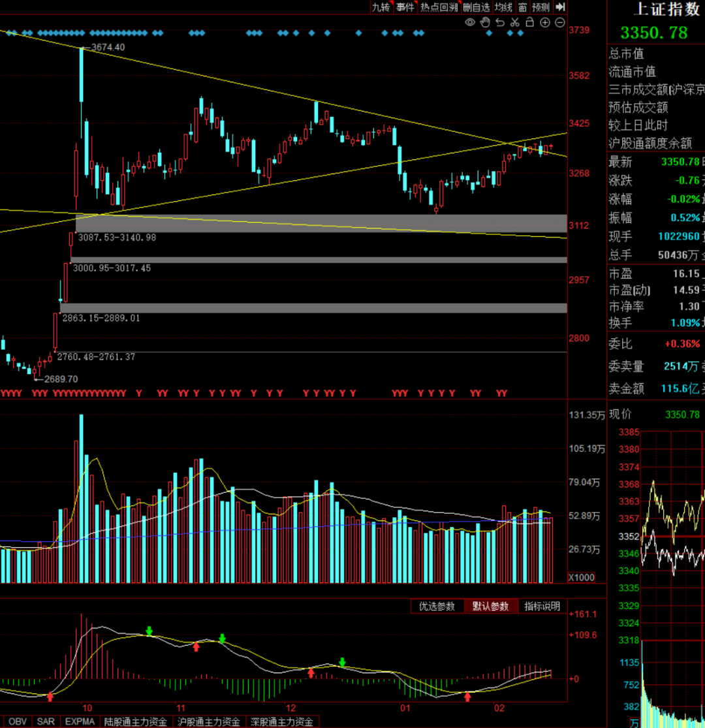Viewport: 705px width, 728px height.
Task: Click the 委比 value +0.36%
Action: click(x=682, y=344)
